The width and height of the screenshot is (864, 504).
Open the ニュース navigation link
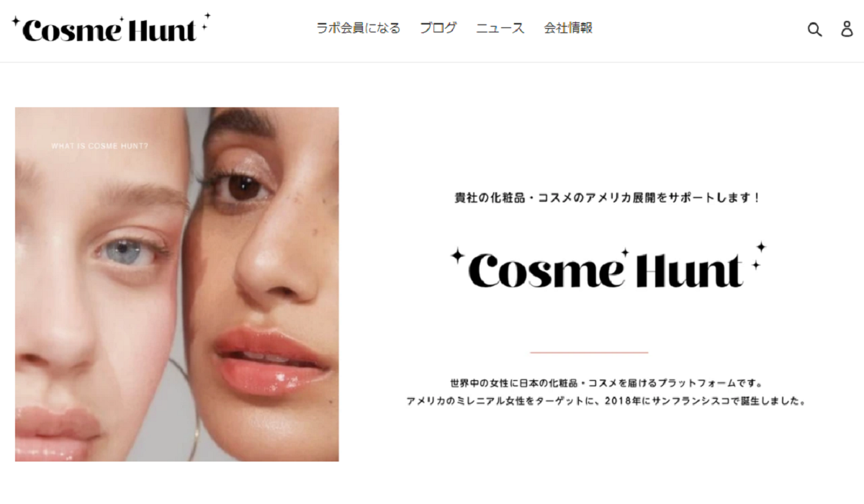tap(500, 28)
